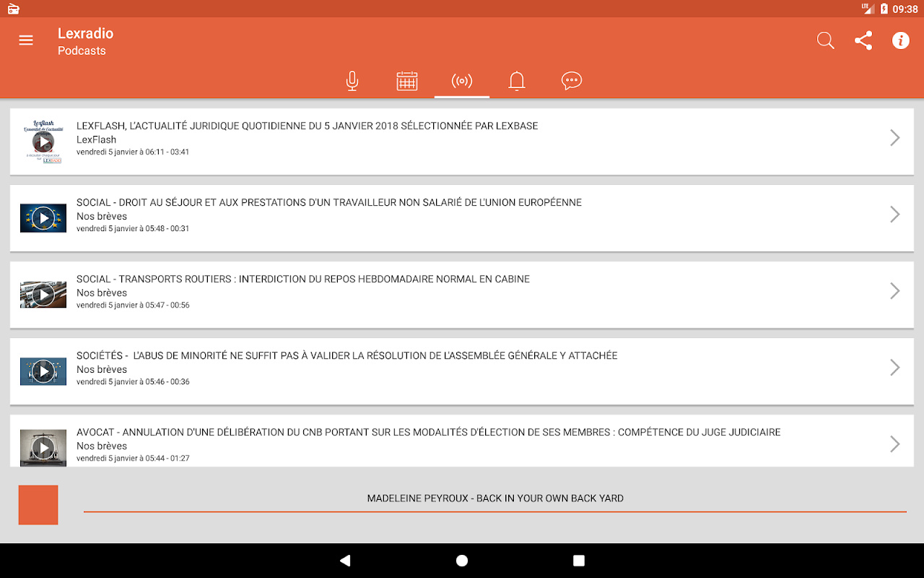Open the chat bubble messages tab
The image size is (924, 578).
pos(572,80)
